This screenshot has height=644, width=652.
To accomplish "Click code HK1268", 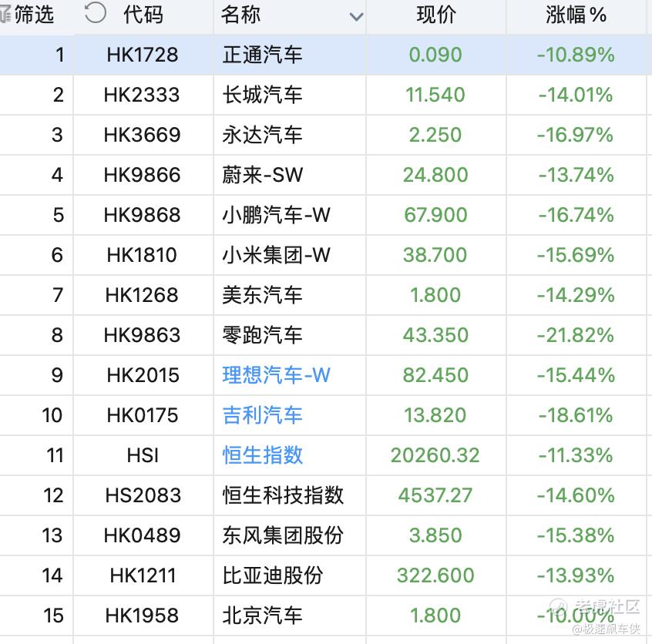I will coord(142,295).
